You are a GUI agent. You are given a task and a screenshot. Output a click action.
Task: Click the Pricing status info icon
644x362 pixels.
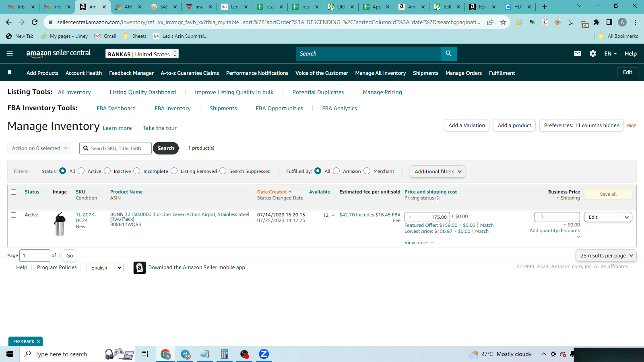(438, 198)
